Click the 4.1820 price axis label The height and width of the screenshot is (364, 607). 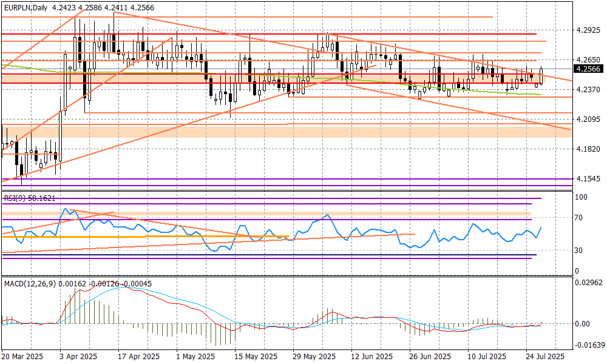[x=588, y=149]
